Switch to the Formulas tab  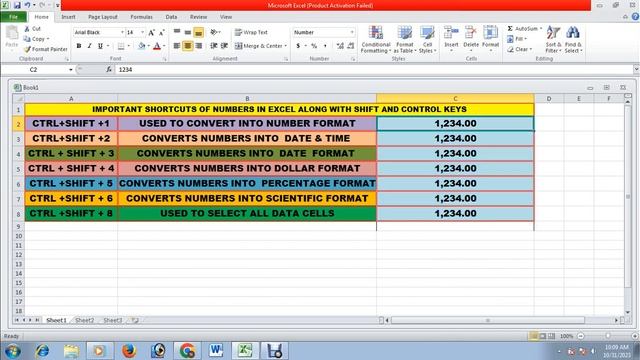[x=141, y=17]
